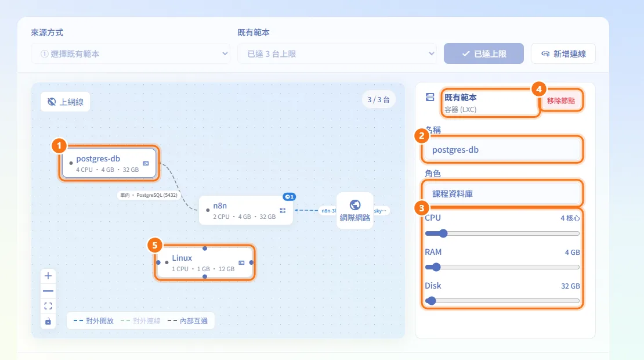Click the 對外連線 legend entry
Viewport: 644px width, 360px height.
click(x=140, y=321)
